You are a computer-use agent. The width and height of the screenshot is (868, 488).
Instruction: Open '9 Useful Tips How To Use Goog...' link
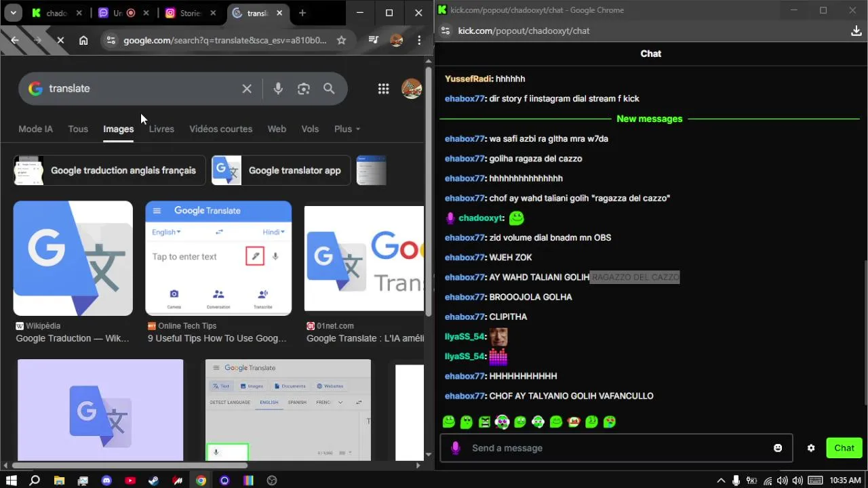point(217,338)
